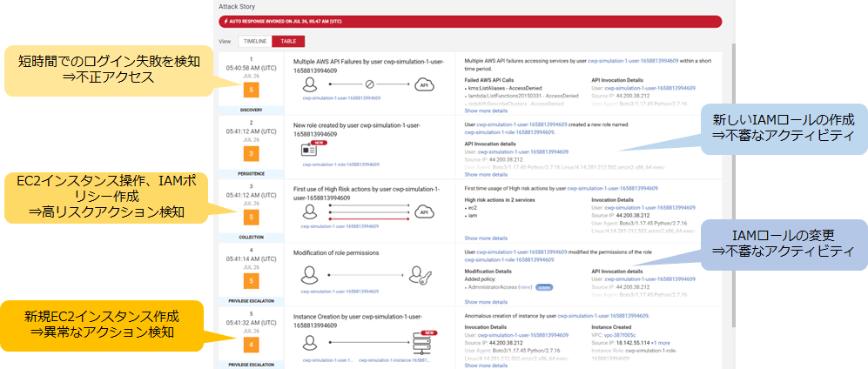Viewport: 868px width, 369px height.
Task: Click the 'iam' high risk service item
Action: (x=473, y=215)
